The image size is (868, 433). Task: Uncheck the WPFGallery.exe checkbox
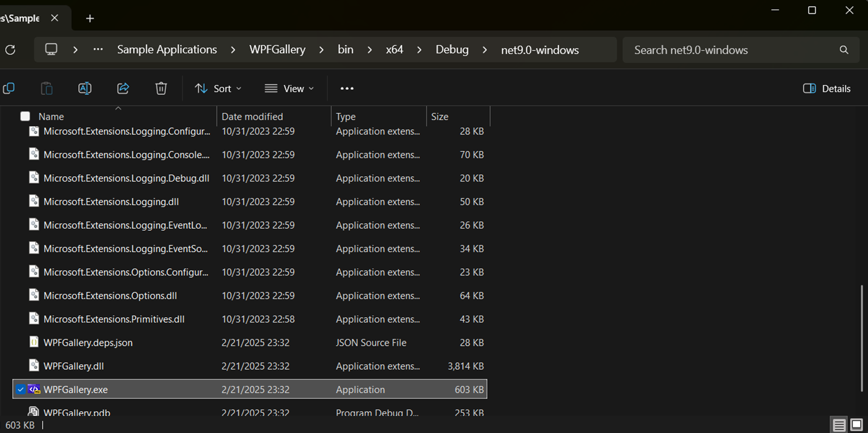pos(21,389)
